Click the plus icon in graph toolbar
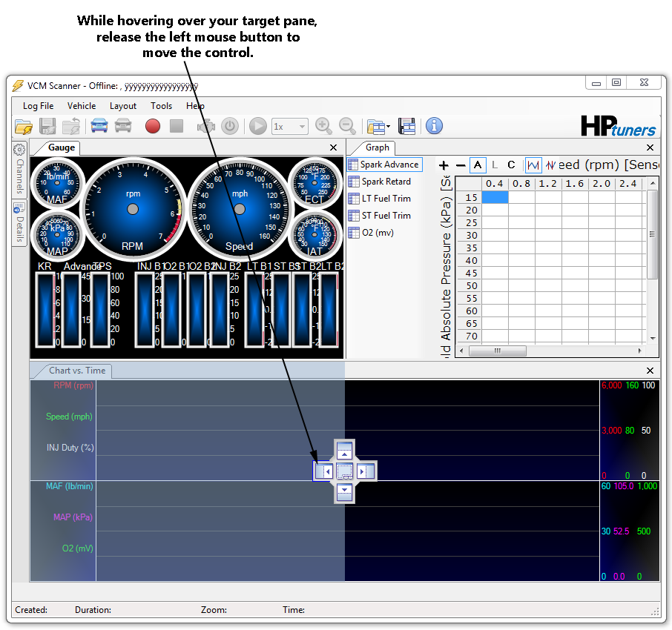The height and width of the screenshot is (630, 672). click(x=444, y=165)
